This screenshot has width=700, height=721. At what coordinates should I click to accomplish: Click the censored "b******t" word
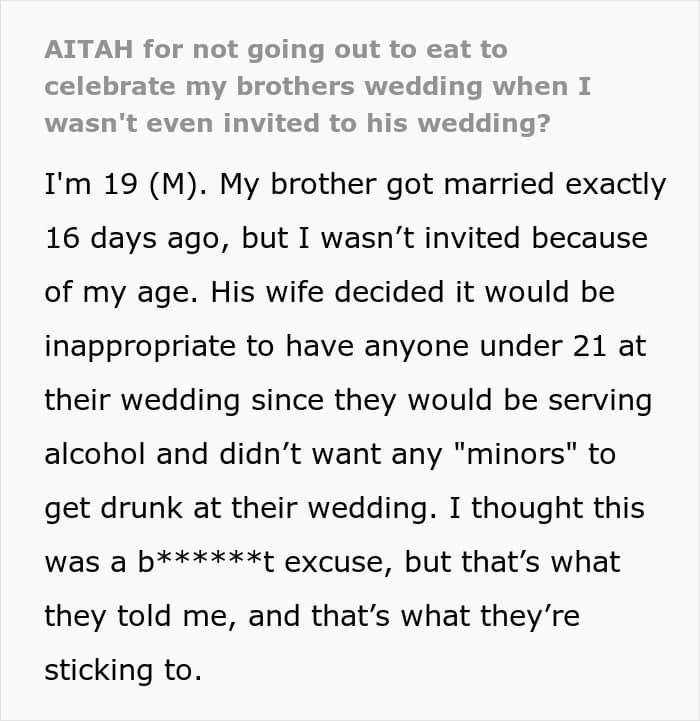click(x=206, y=561)
